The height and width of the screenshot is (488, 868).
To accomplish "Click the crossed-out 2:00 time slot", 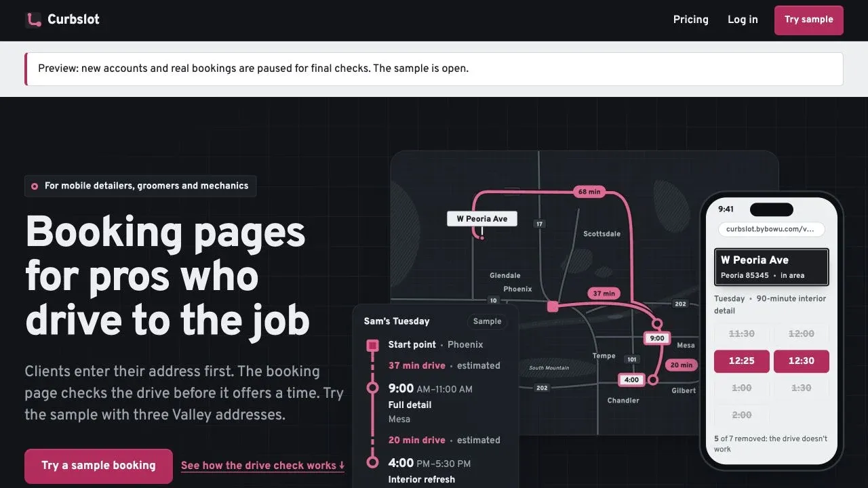I will 741,415.
